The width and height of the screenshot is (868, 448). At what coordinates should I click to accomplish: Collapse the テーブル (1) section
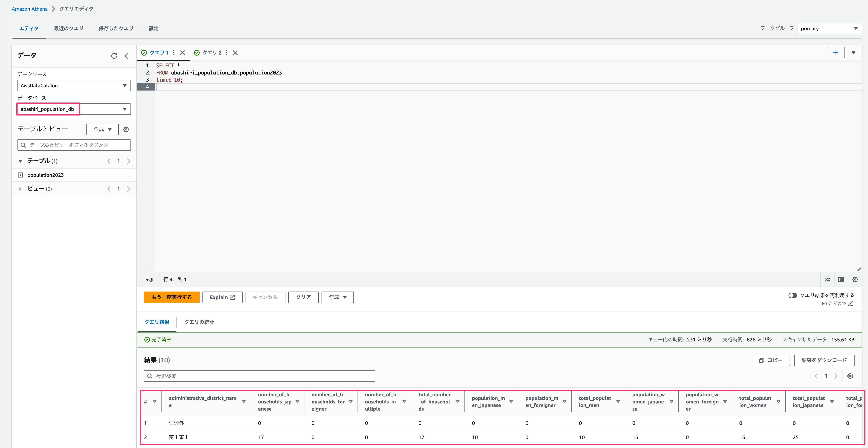click(20, 161)
